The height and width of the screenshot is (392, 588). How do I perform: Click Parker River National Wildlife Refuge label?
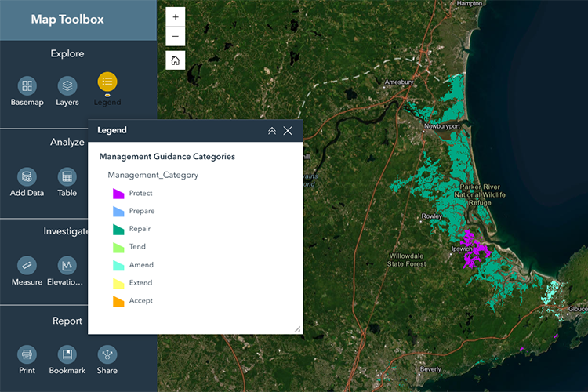pyautogui.click(x=480, y=194)
